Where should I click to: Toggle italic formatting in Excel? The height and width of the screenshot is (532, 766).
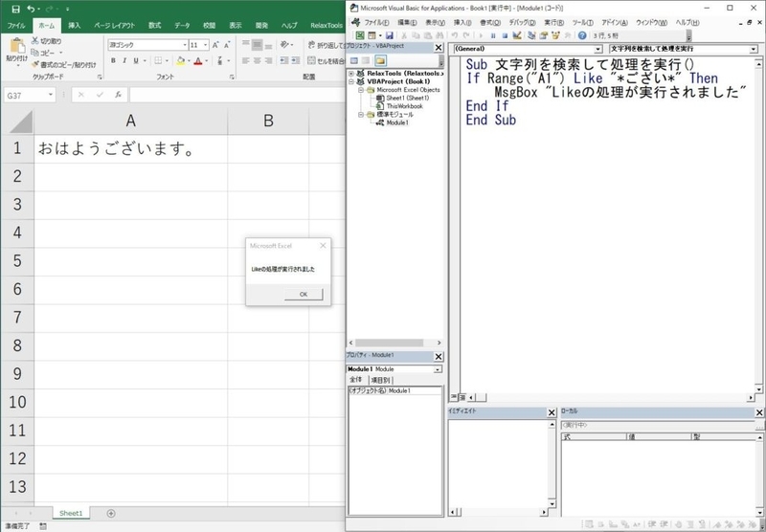pos(124,60)
